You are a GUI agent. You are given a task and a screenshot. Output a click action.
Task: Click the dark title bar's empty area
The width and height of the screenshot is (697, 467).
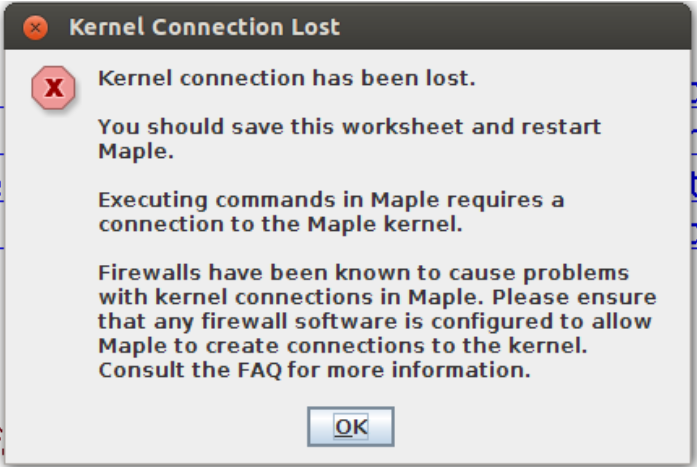tap(511, 27)
